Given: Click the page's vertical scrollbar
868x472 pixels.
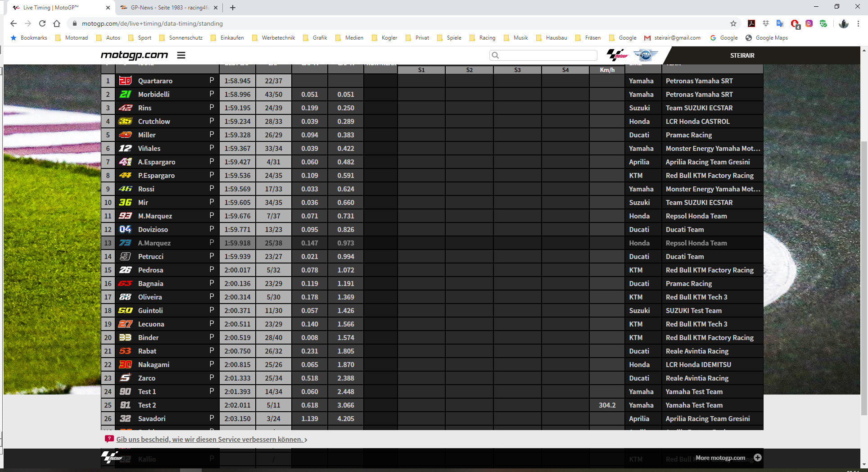Looking at the screenshot, I should [863, 270].
